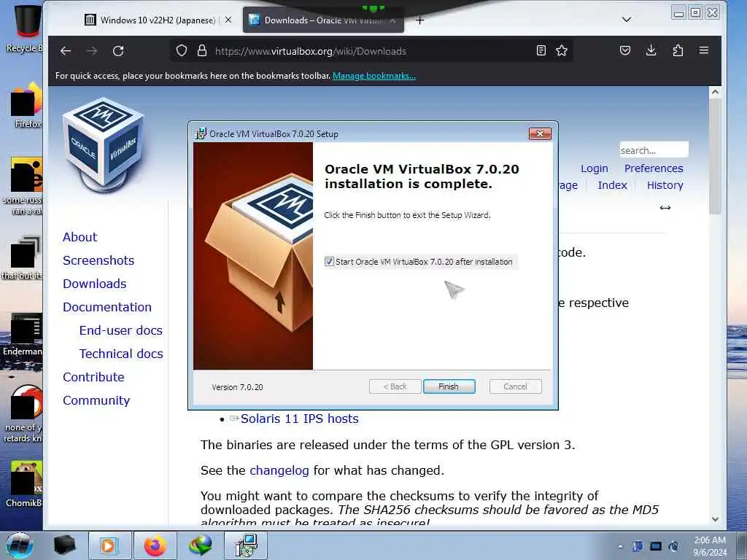Select the Downloads – Oracle VM VirtualBox tab

pos(323,20)
